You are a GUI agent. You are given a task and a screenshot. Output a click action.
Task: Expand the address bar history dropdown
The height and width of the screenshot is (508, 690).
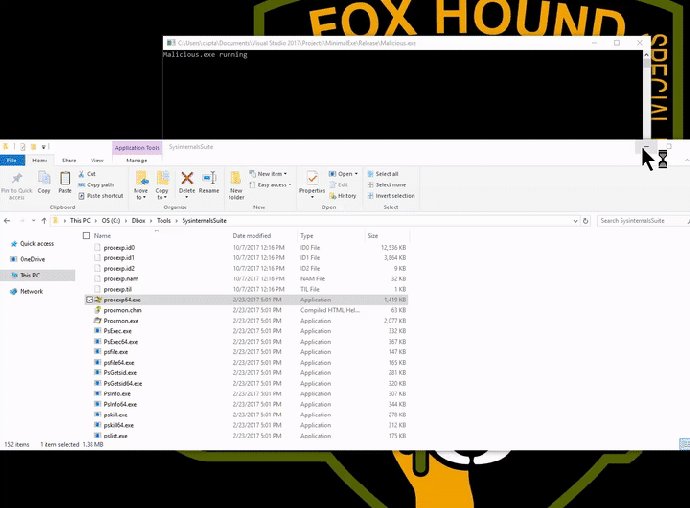[576, 221]
